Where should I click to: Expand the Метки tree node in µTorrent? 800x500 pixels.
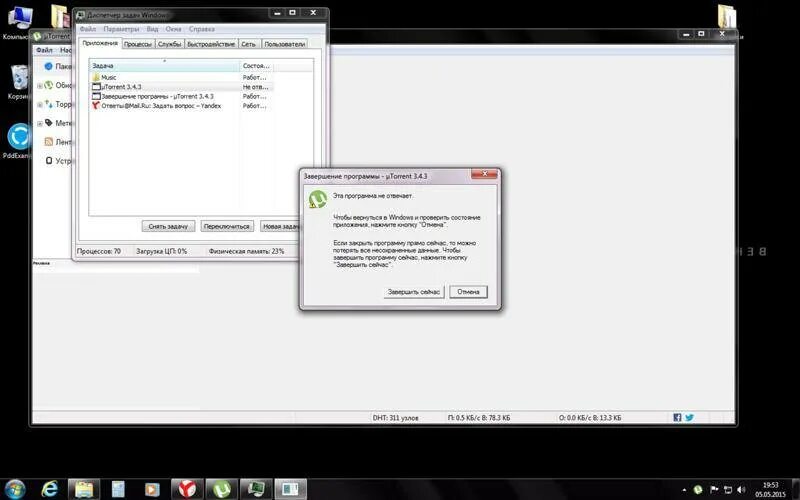(x=40, y=123)
